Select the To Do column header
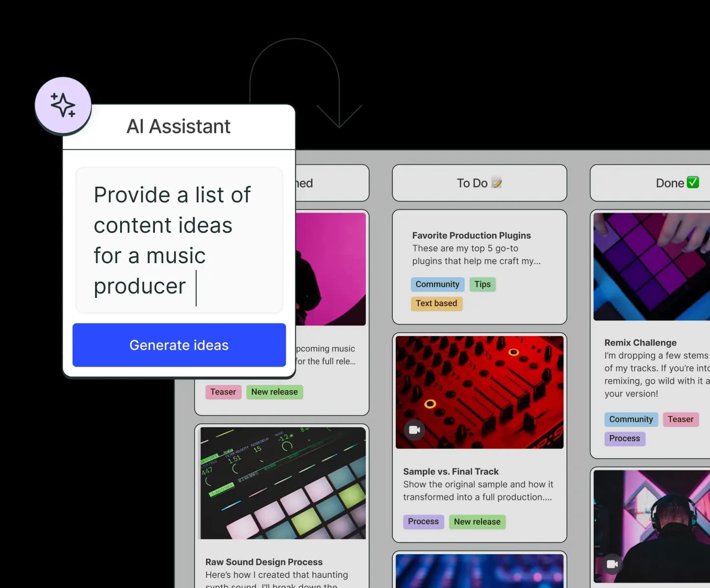This screenshot has height=588, width=710. pos(479,183)
